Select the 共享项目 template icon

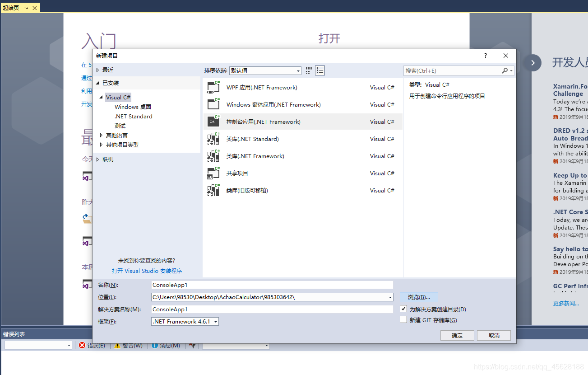pos(213,173)
